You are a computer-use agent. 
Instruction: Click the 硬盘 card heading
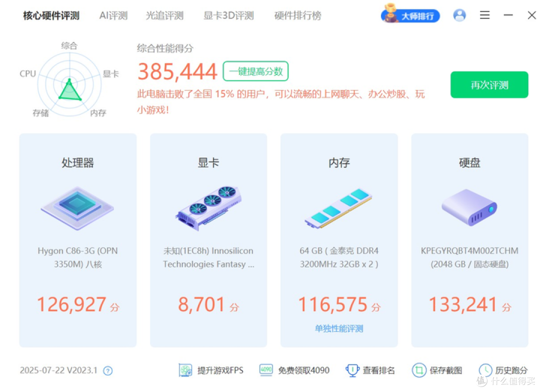tap(469, 163)
